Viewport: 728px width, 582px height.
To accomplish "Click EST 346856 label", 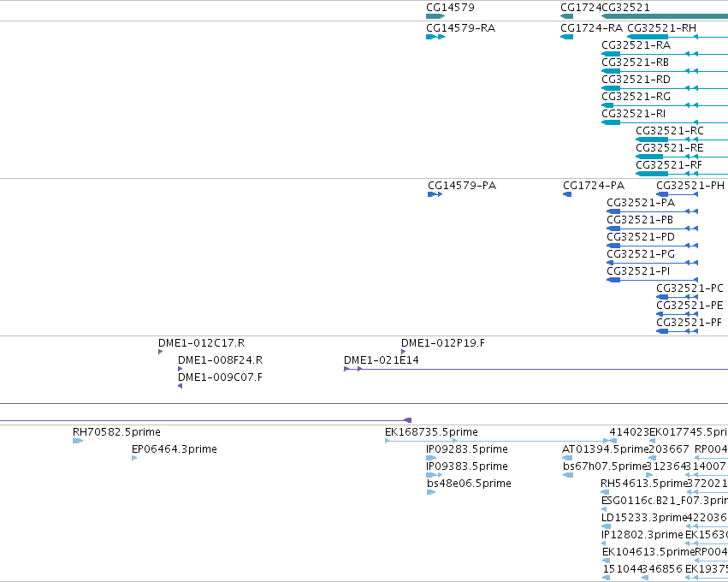I will click(x=662, y=569).
